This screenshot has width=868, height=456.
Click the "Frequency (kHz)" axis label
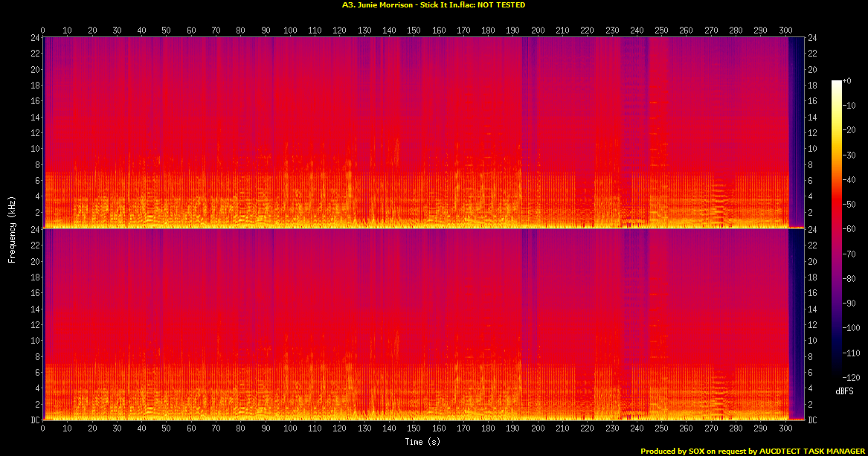click(x=12, y=229)
